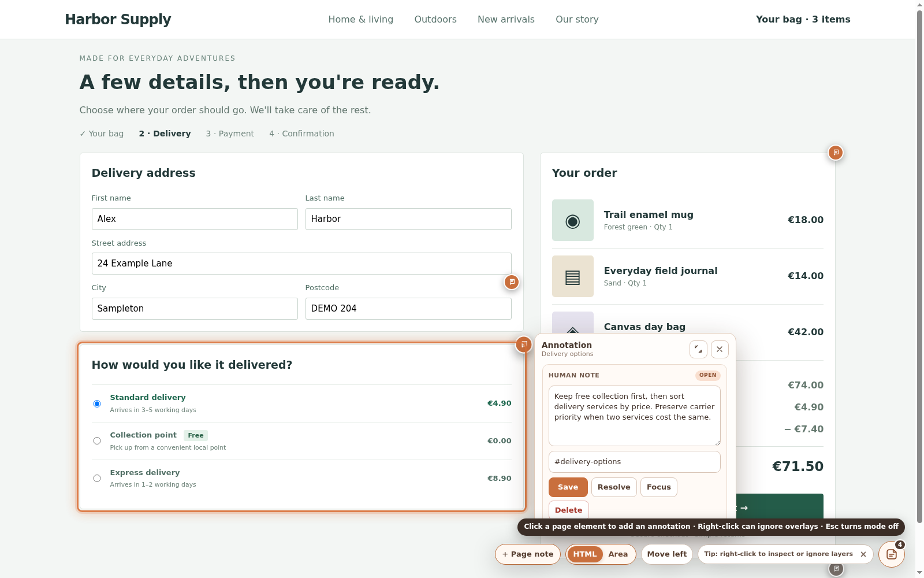Click the Last name field
Screen dimensions: 924x578
click(408, 219)
